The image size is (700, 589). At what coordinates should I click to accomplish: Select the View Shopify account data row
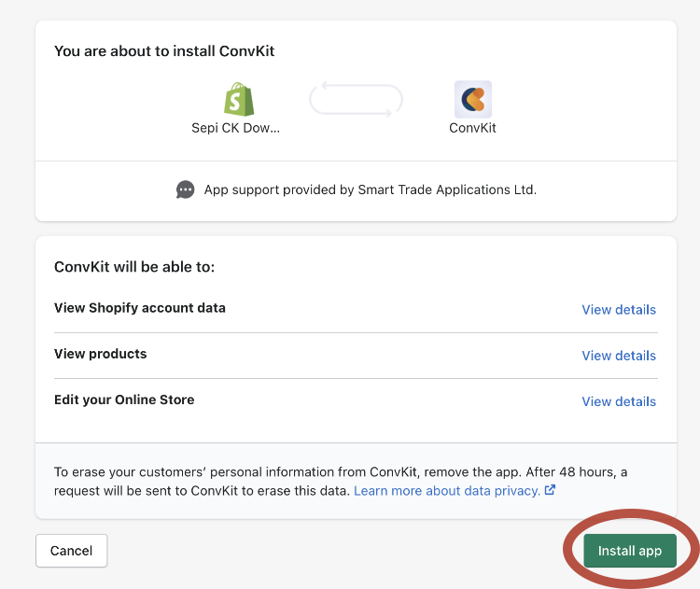point(356,309)
